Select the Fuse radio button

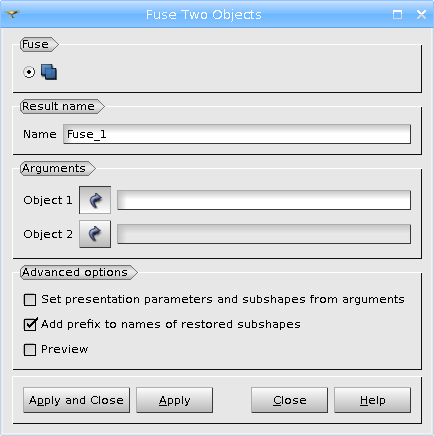coord(29,72)
